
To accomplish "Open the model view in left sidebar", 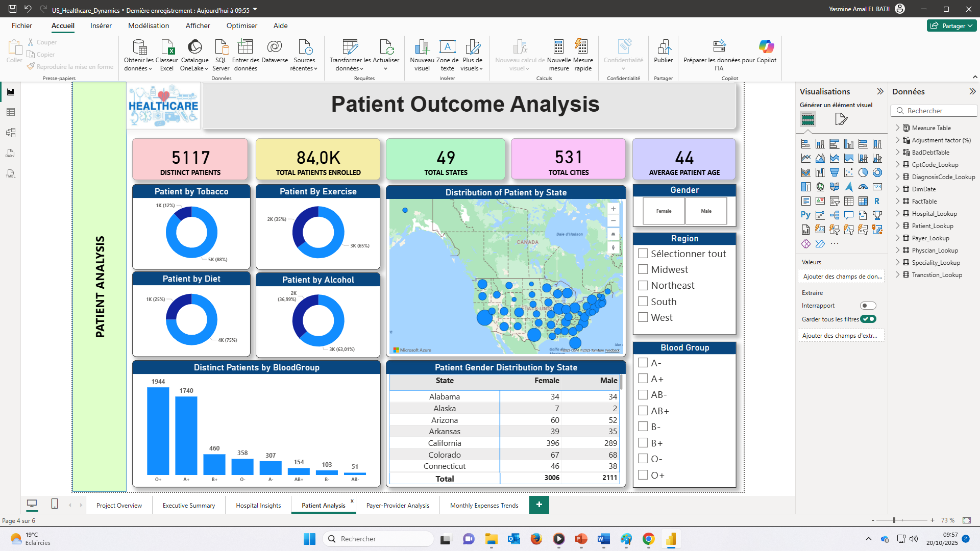I will pyautogui.click(x=11, y=133).
